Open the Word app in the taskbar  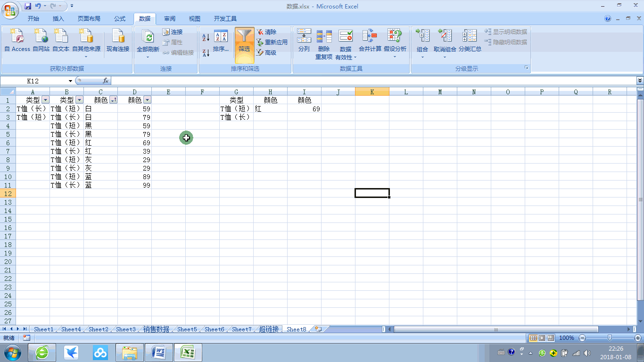click(159, 353)
